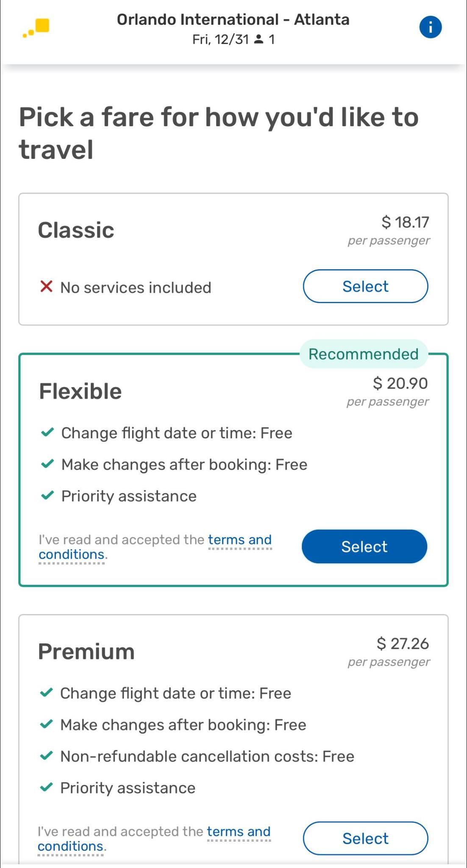Tap the Orlando International - Atlanta route title
467x868 pixels.
coord(233,19)
